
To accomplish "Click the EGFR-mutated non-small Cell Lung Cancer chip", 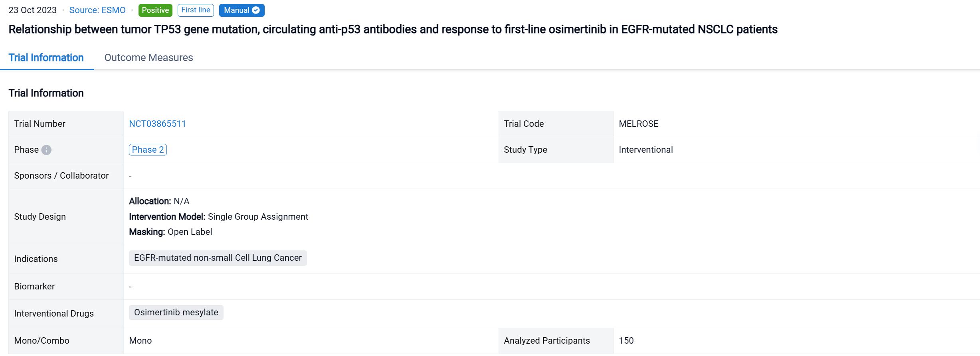I will tap(218, 258).
